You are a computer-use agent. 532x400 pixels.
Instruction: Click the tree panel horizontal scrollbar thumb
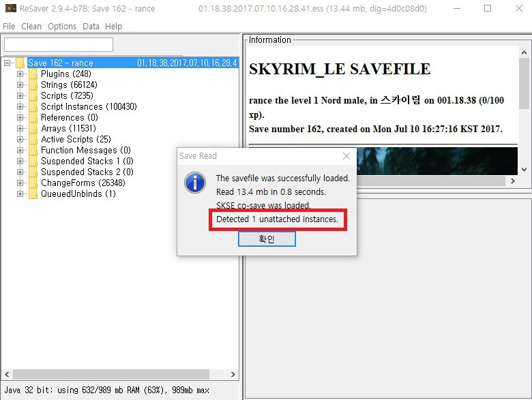[111, 374]
